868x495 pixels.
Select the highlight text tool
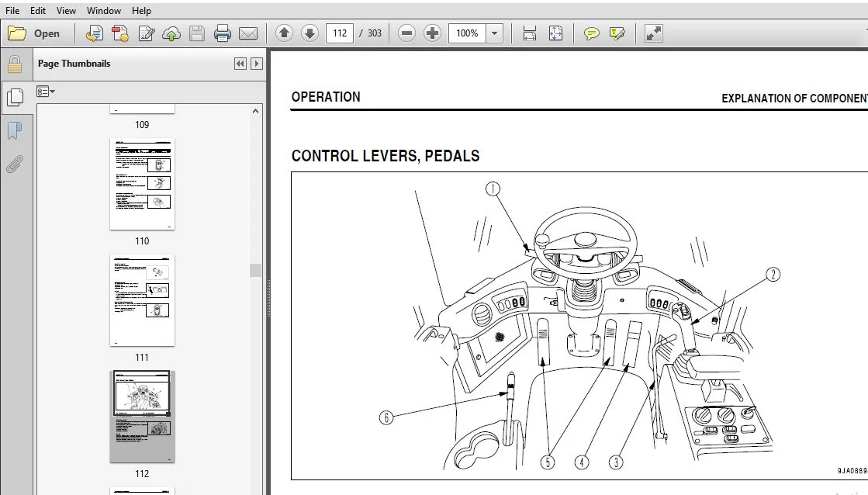coord(617,34)
